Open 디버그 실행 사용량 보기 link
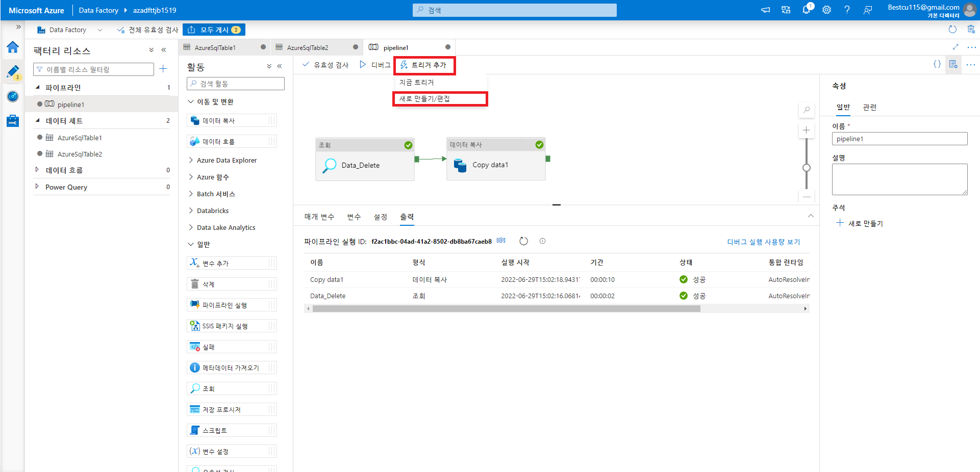 tap(763, 242)
